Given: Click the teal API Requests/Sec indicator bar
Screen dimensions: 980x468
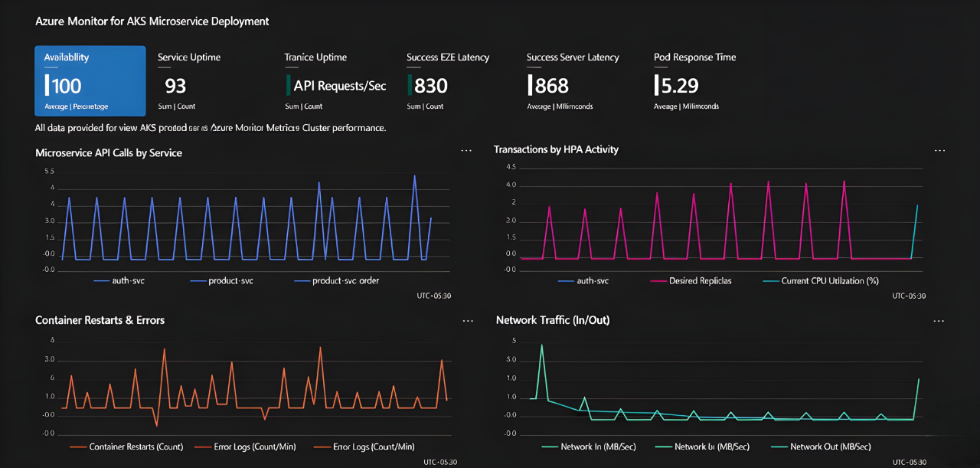Looking at the screenshot, I should [289, 85].
